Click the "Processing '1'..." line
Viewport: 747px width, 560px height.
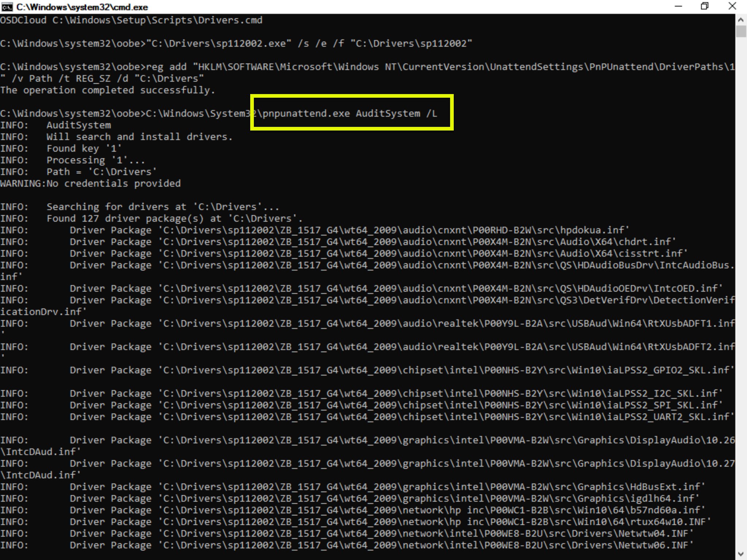click(73, 160)
